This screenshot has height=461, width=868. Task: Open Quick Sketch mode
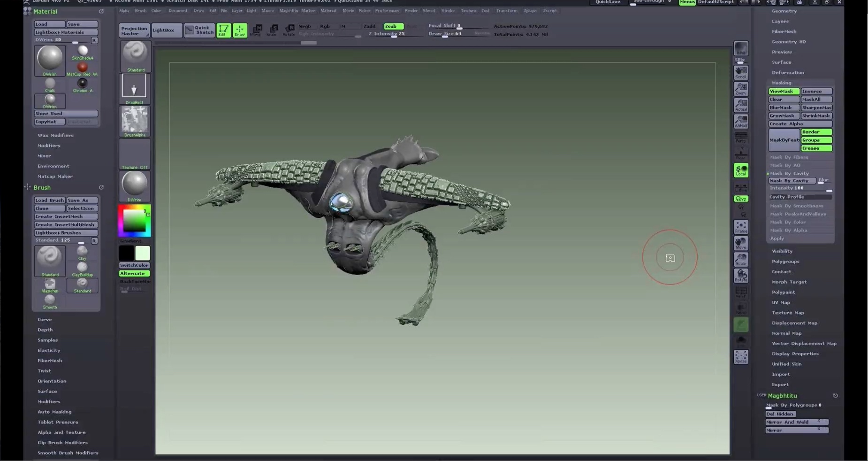[x=199, y=30]
